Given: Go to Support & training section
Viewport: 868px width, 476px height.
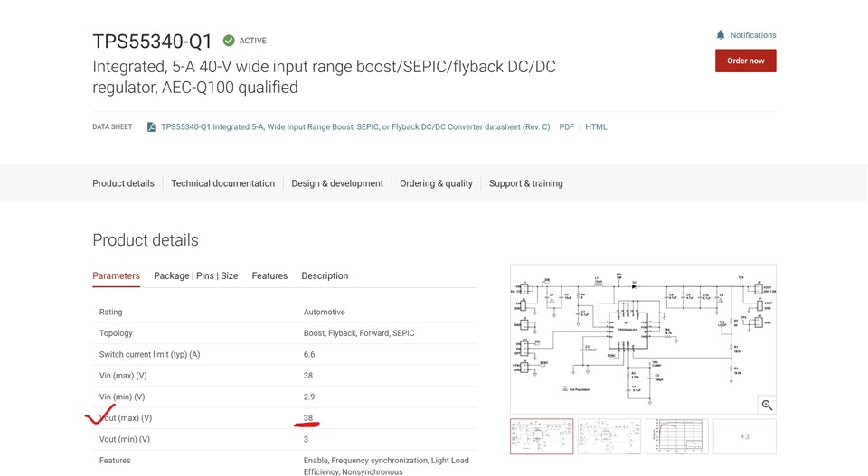Looking at the screenshot, I should (x=526, y=183).
